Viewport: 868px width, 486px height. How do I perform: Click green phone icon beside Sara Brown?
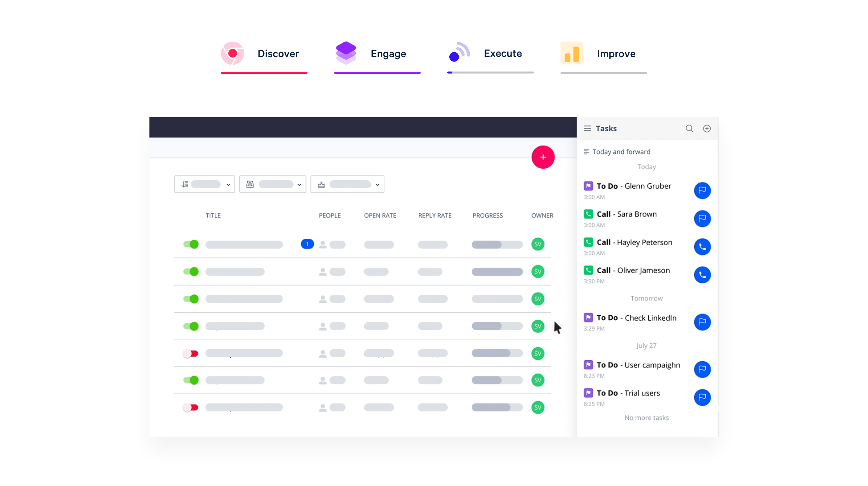pos(588,214)
